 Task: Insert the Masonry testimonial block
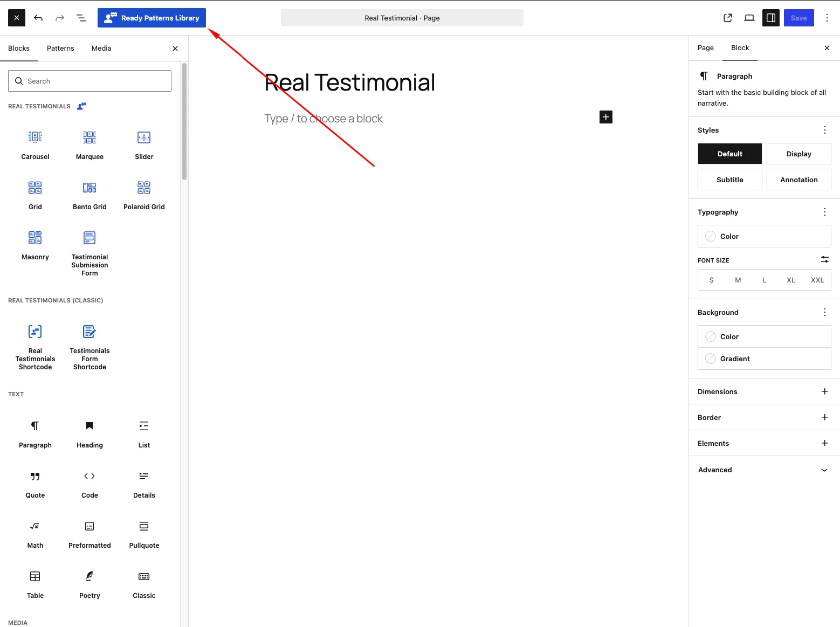(35, 246)
